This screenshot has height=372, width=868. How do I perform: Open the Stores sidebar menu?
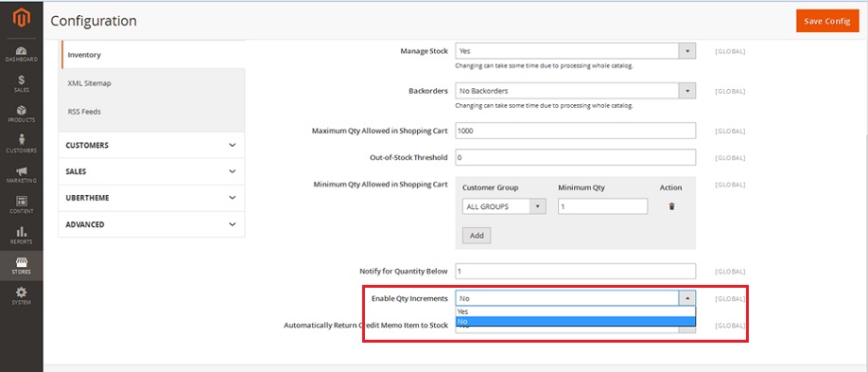click(21, 266)
